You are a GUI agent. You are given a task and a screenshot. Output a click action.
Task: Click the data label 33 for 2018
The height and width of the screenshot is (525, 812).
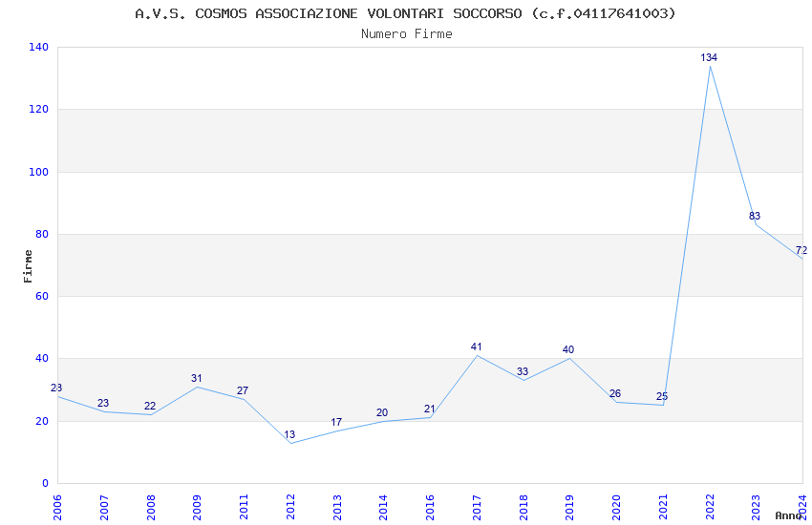[x=523, y=372]
